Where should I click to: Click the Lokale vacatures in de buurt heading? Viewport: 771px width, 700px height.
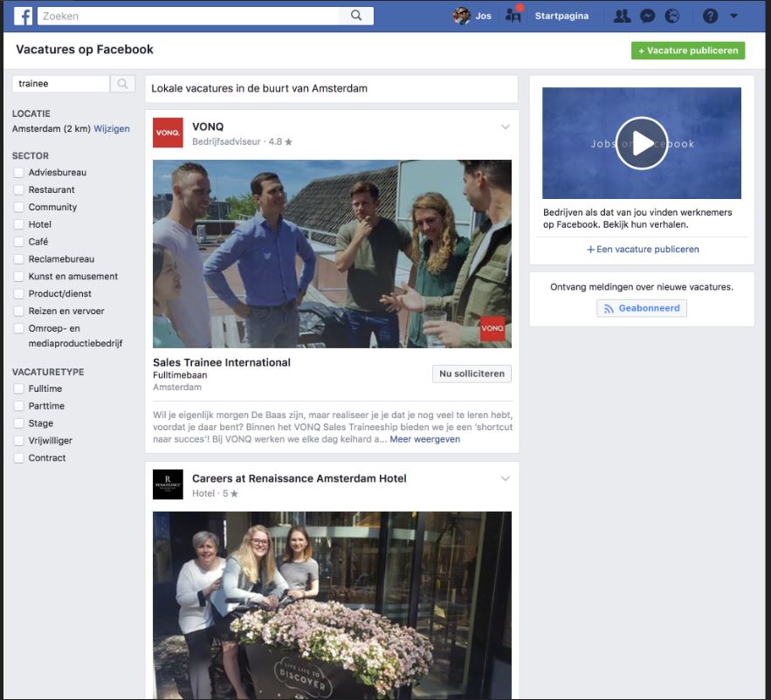259,88
